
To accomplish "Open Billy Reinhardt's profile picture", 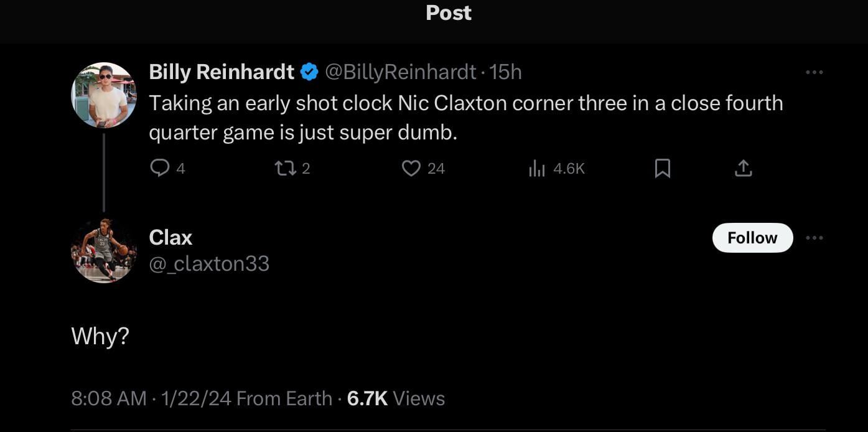I will pyautogui.click(x=104, y=95).
